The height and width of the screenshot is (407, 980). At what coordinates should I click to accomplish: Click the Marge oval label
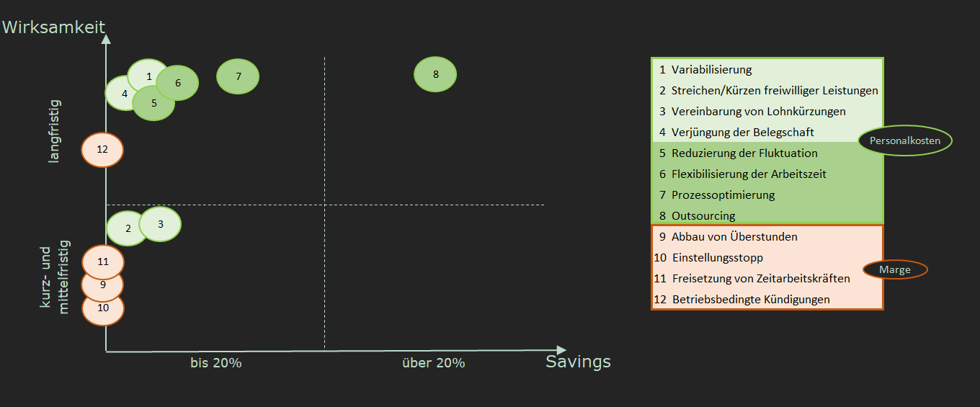(894, 269)
